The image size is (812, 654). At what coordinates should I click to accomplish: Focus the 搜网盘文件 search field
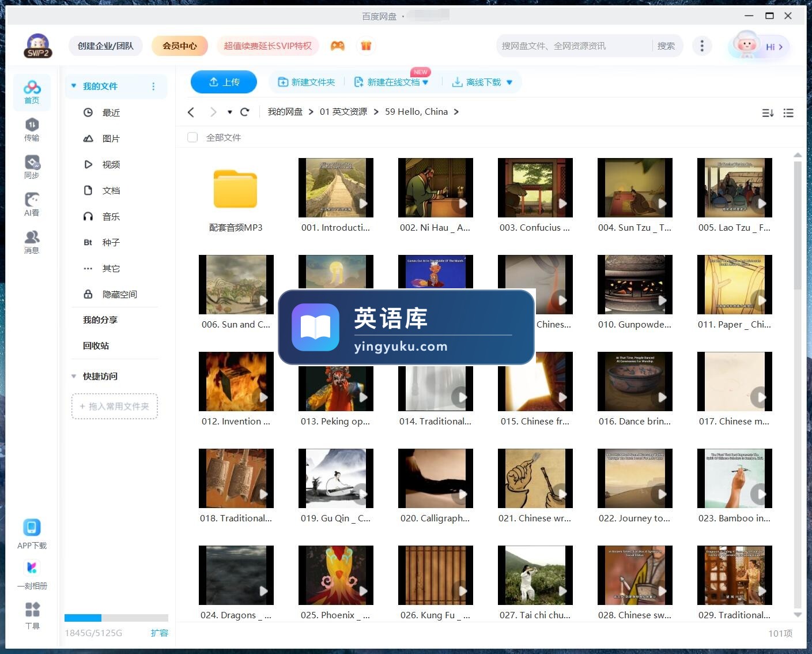tap(575, 46)
